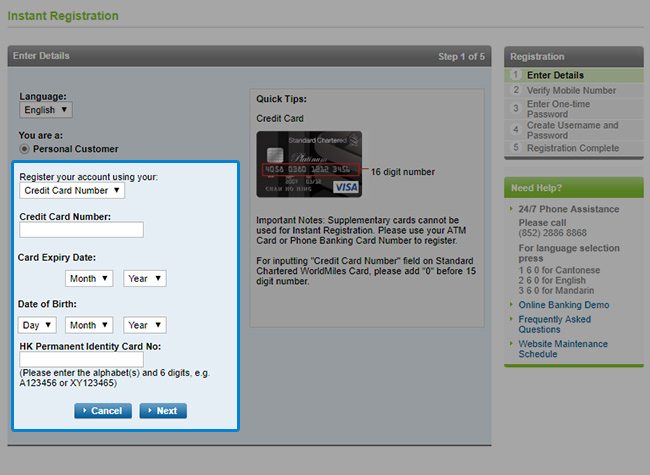The height and width of the screenshot is (475, 650).
Task: Open the Date of Birth Month dropdown
Action: 89,325
